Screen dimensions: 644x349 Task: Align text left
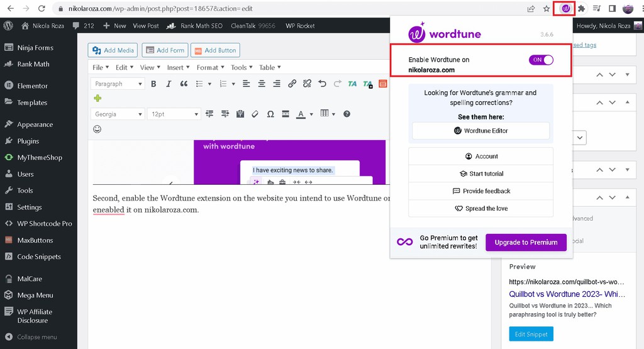click(246, 84)
